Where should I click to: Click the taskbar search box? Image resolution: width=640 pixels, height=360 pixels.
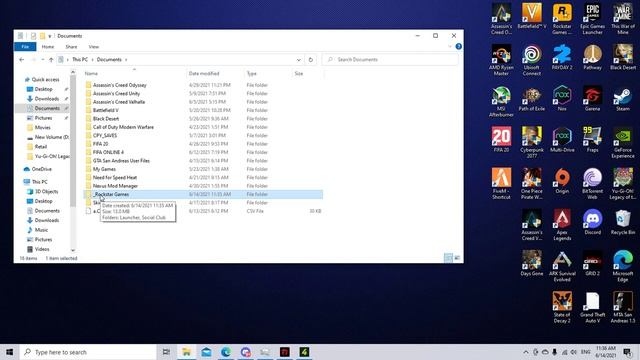[88, 352]
